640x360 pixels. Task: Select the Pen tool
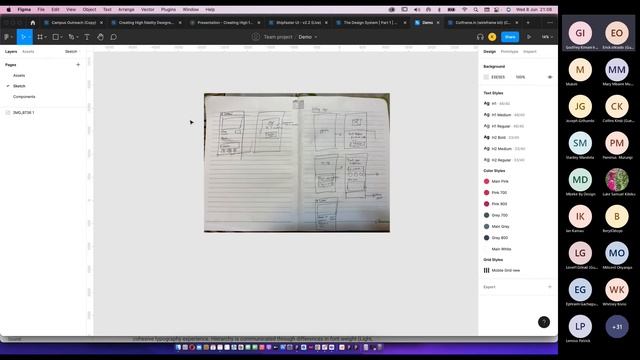point(71,37)
